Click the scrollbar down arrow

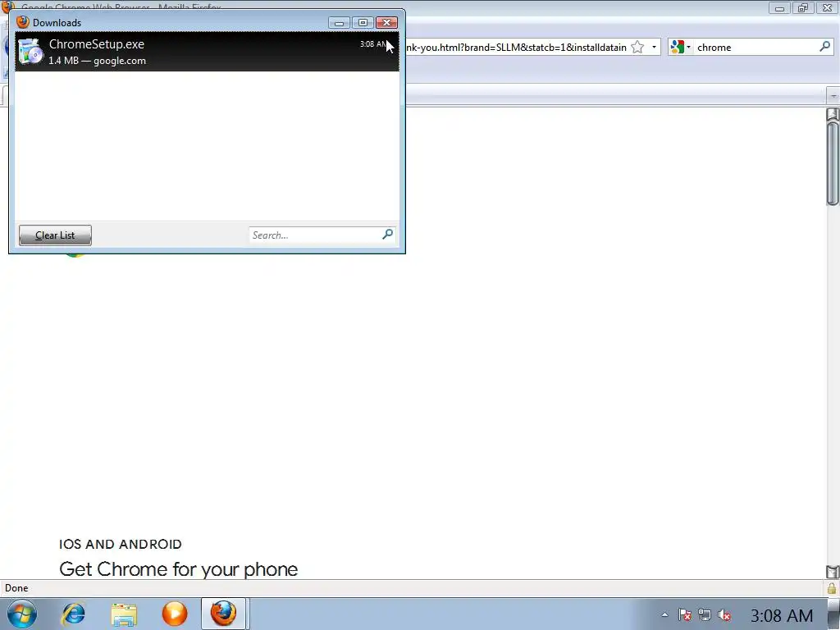coord(833,572)
